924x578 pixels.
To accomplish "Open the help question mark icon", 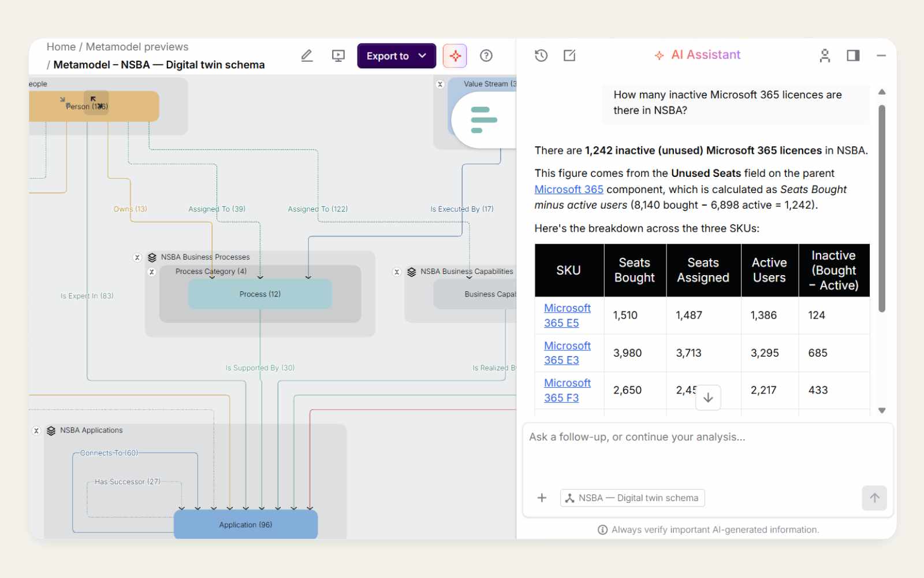I will tap(486, 55).
